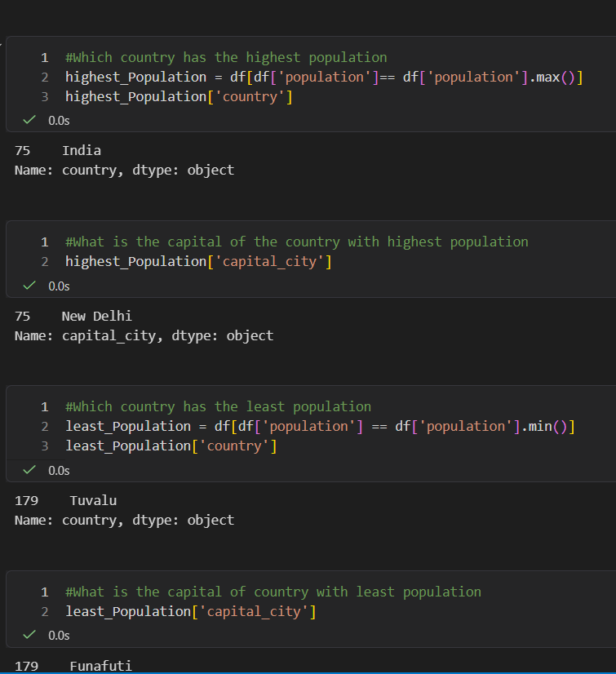Place cursor on df['population'].min() code line
Viewport: 616px width, 674px height.
[320, 426]
